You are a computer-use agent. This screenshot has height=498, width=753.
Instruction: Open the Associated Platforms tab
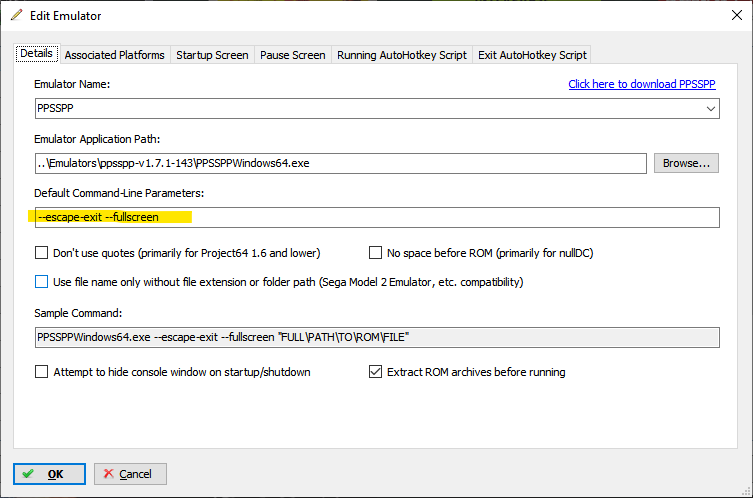114,55
